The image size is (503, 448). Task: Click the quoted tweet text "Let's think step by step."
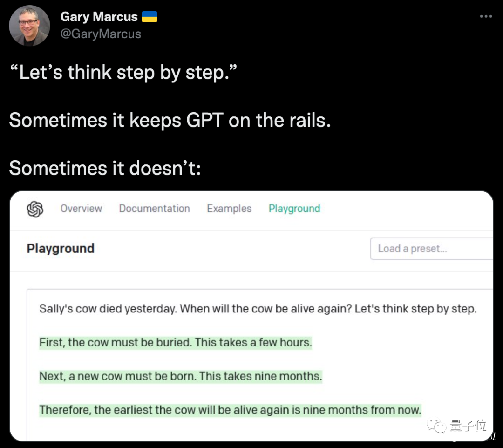pyautogui.click(x=124, y=73)
